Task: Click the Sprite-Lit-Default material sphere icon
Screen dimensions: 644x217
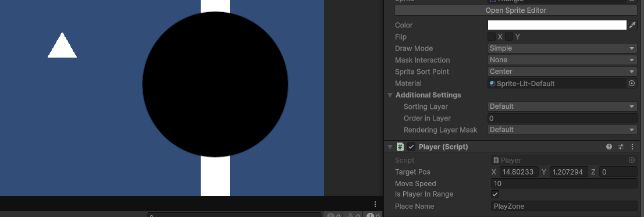Action: (x=492, y=83)
